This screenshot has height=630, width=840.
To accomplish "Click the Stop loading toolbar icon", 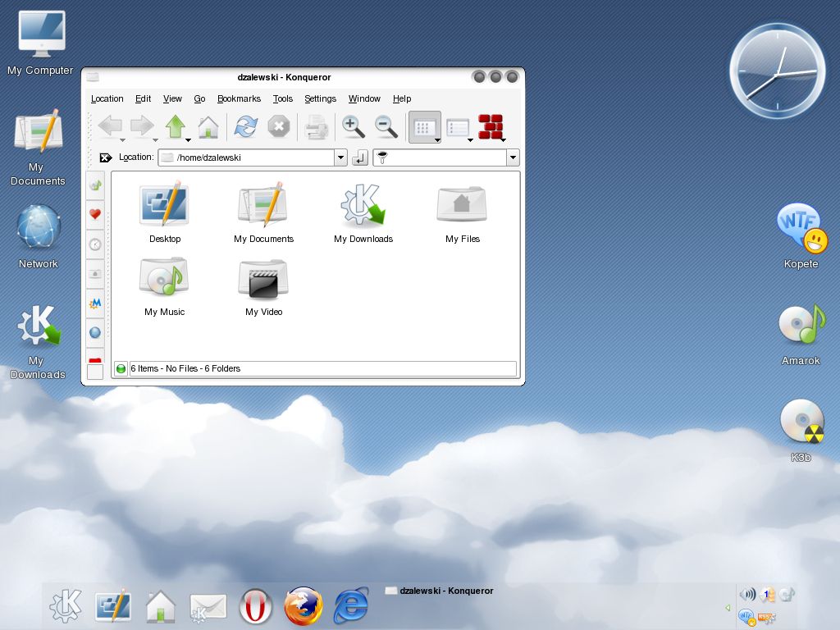I will click(279, 127).
